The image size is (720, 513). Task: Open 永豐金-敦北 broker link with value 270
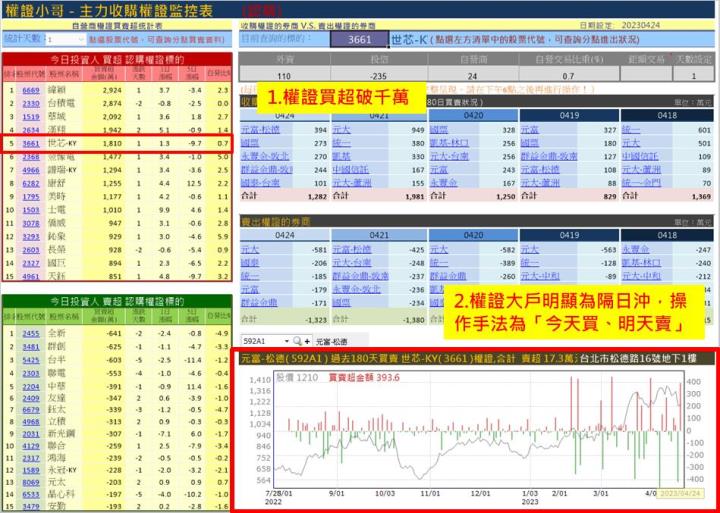(x=264, y=157)
